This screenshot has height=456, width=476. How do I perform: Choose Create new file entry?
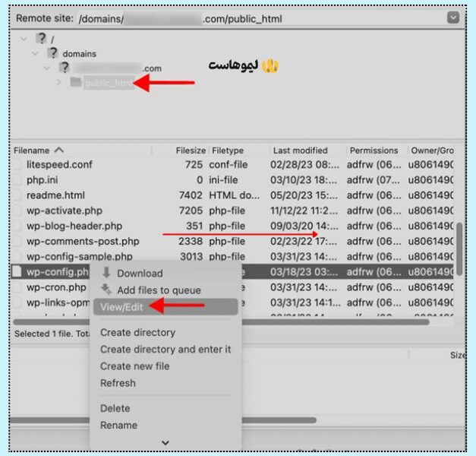[x=165, y=366]
